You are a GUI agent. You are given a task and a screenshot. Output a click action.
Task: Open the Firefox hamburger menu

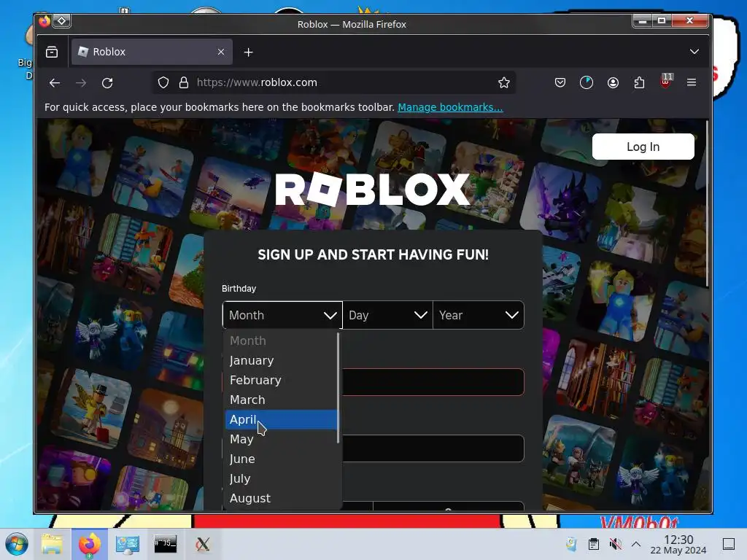tap(692, 82)
